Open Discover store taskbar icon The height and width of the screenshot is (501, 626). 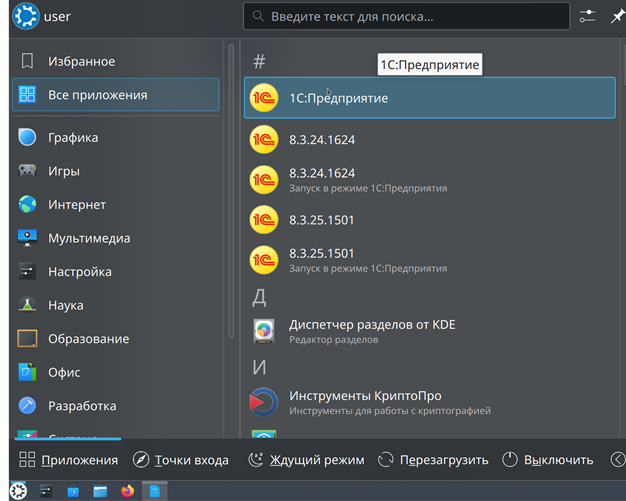click(73, 491)
